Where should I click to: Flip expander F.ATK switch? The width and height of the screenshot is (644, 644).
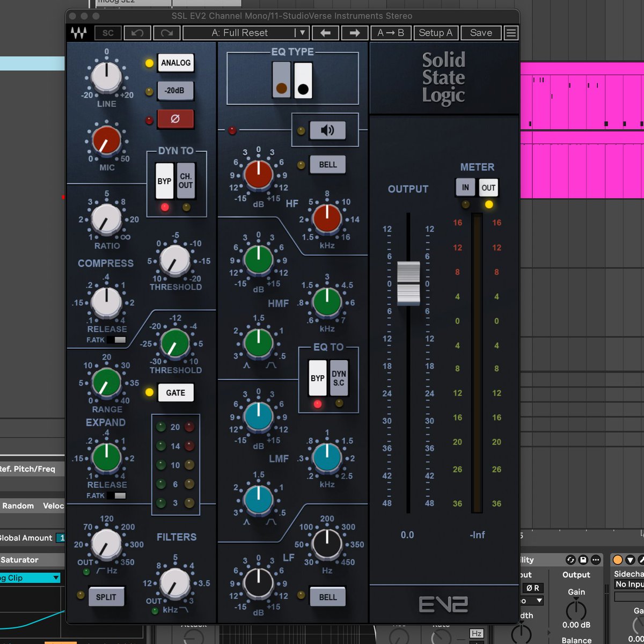(x=116, y=495)
